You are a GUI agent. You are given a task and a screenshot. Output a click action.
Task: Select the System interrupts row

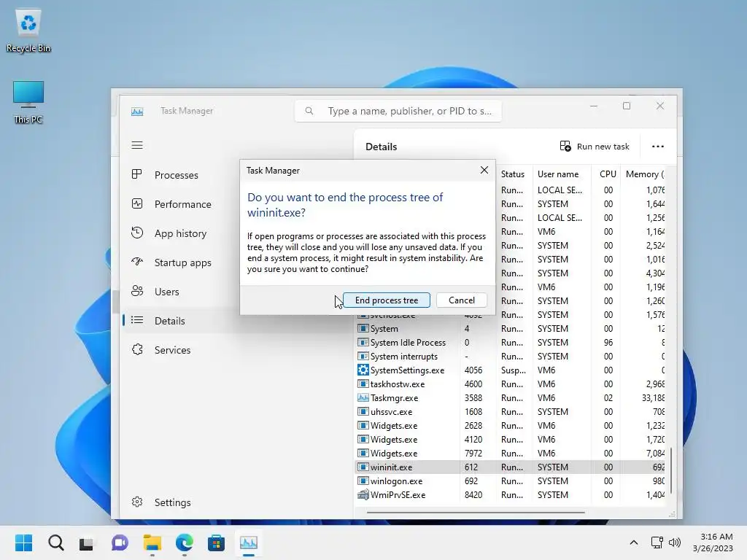click(x=511, y=356)
